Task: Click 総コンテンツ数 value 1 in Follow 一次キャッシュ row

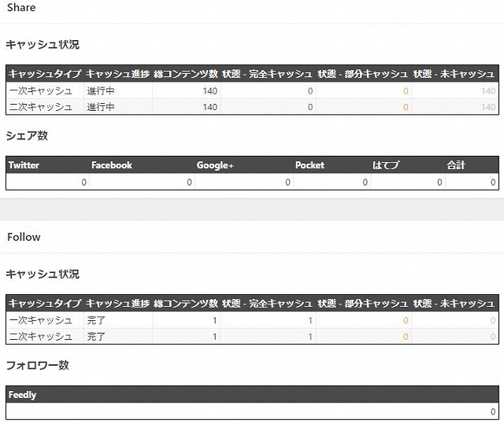Action: click(215, 321)
